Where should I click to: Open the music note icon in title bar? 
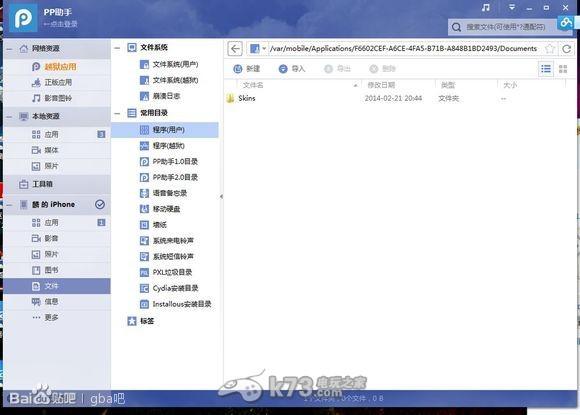(x=486, y=8)
